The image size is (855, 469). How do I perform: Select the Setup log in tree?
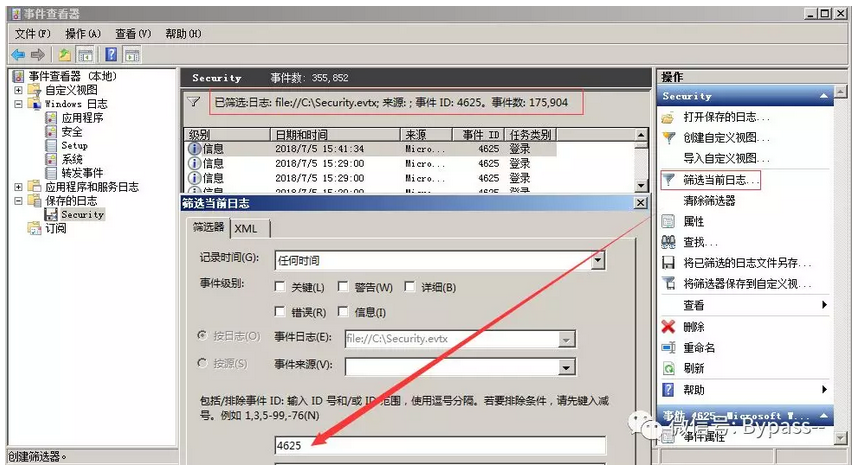tap(75, 146)
